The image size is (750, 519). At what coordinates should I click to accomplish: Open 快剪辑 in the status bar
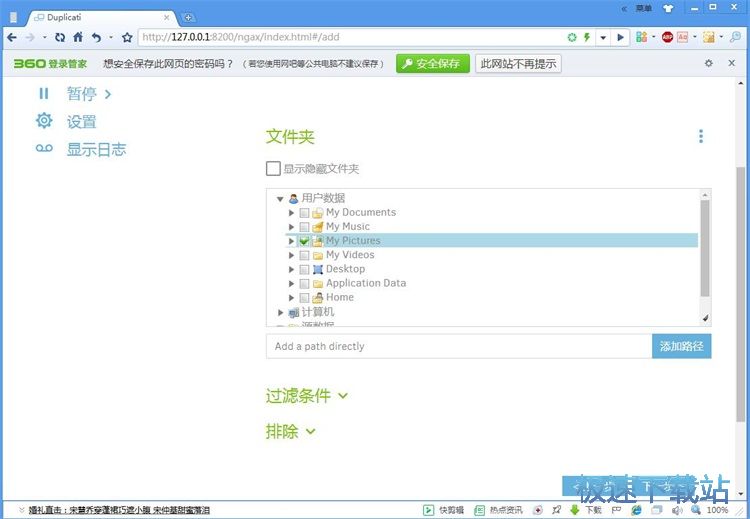444,510
